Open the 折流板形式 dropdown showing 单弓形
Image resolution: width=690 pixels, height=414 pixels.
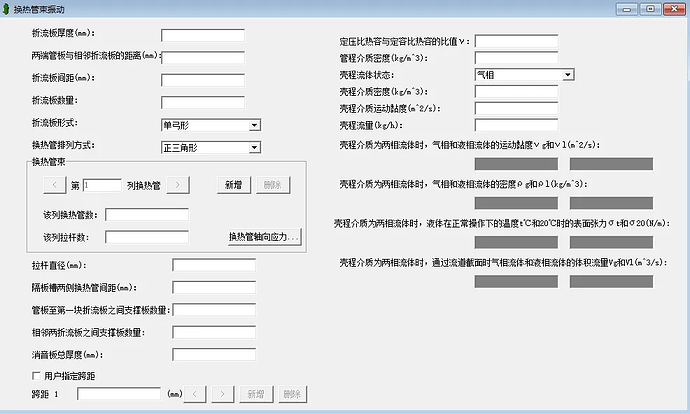[211, 125]
